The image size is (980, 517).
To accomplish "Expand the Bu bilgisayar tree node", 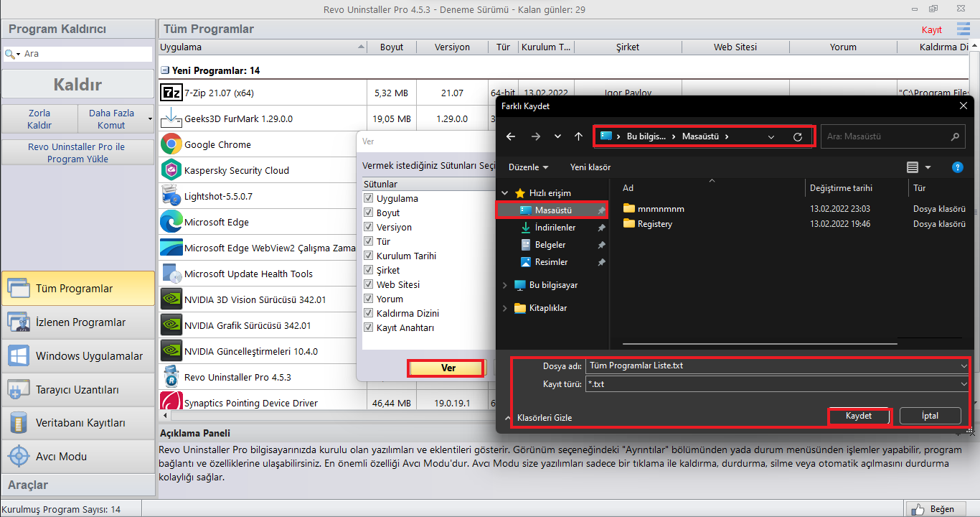I will coord(505,285).
